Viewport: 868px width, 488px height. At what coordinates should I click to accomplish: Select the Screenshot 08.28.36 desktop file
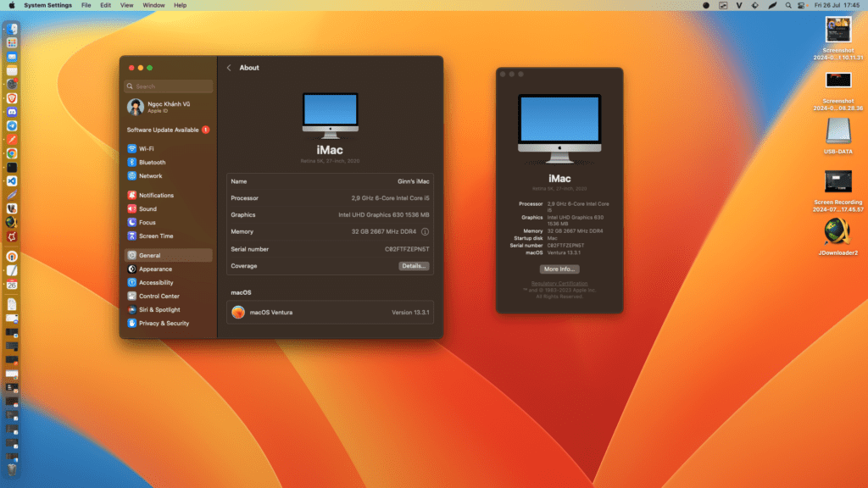coord(838,91)
